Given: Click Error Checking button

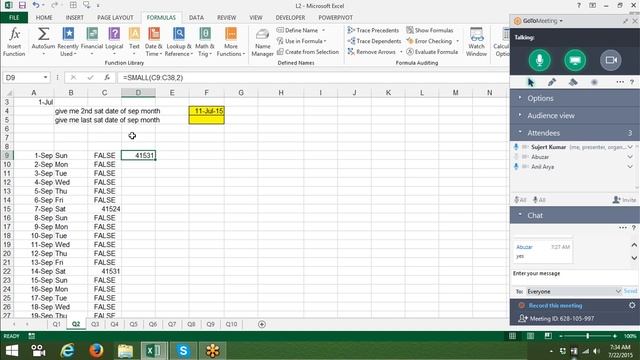Looking at the screenshot, I should coord(430,41).
